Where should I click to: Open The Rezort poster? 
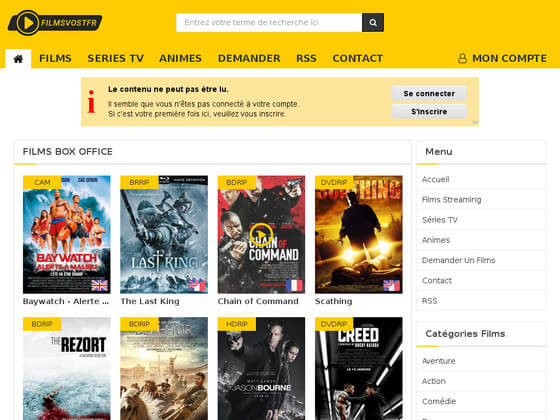pyautogui.click(x=67, y=369)
